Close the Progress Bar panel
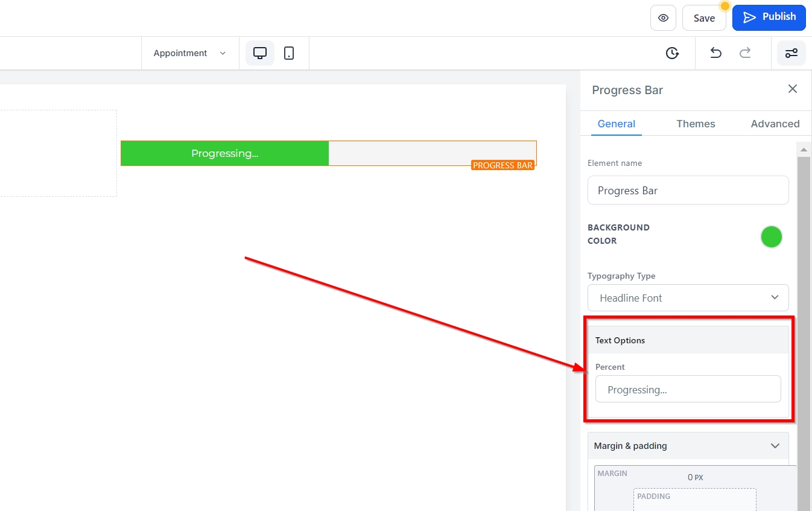The image size is (812, 511). [793, 89]
